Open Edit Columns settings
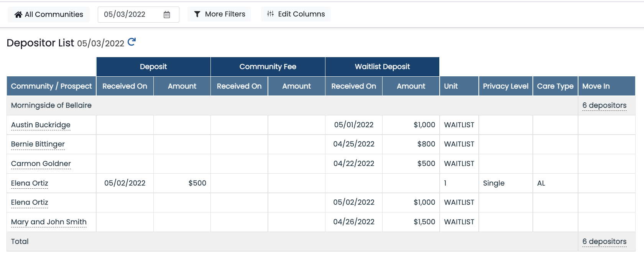The width and height of the screenshot is (644, 260). coord(296,14)
